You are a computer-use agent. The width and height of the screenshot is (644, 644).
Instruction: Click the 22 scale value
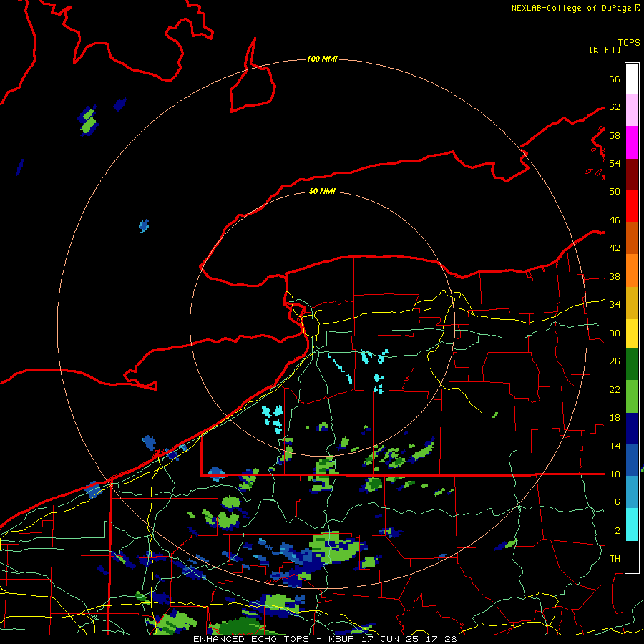click(615, 389)
